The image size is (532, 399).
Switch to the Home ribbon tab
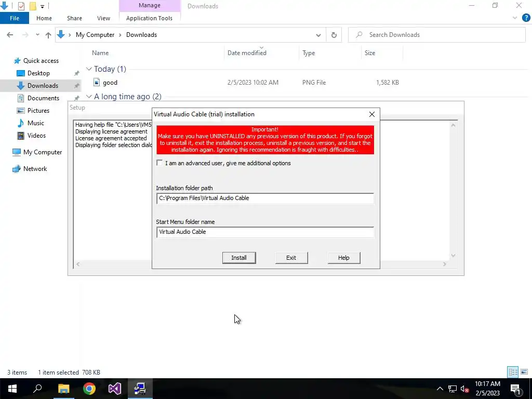(x=44, y=18)
